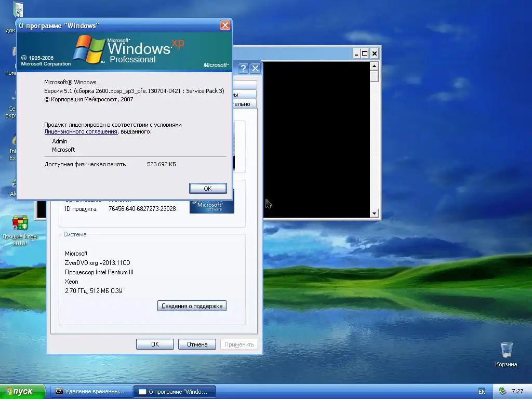Click the Xeon text in the Система group
The width and height of the screenshot is (532, 399).
pos(71,282)
